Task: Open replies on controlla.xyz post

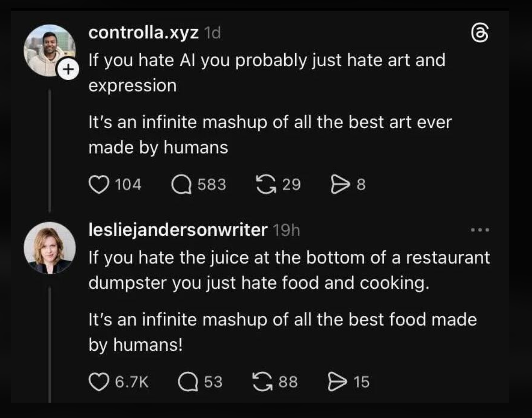Action: [x=181, y=185]
